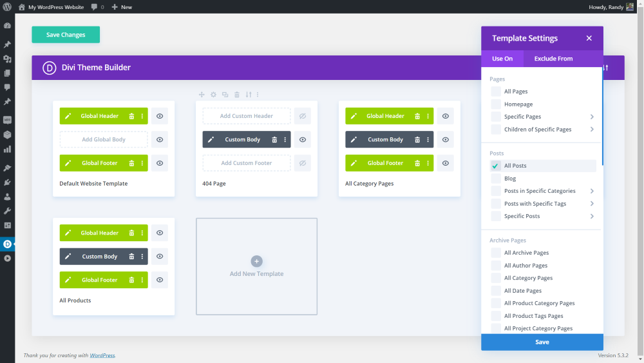Click the 404 Page move handle icon
Screen dimensions: 644x363
(x=202, y=95)
